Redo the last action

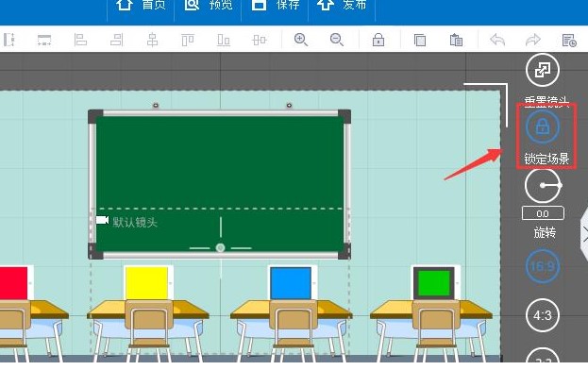click(533, 40)
